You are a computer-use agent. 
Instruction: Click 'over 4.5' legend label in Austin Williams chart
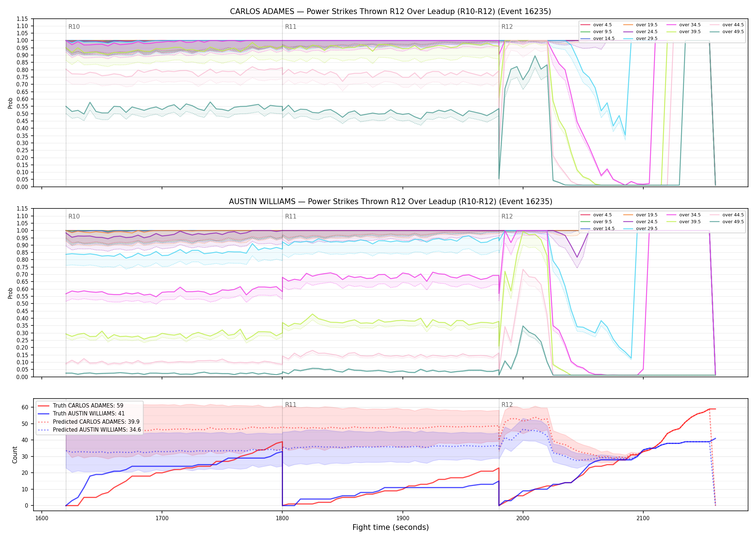pyautogui.click(x=602, y=215)
